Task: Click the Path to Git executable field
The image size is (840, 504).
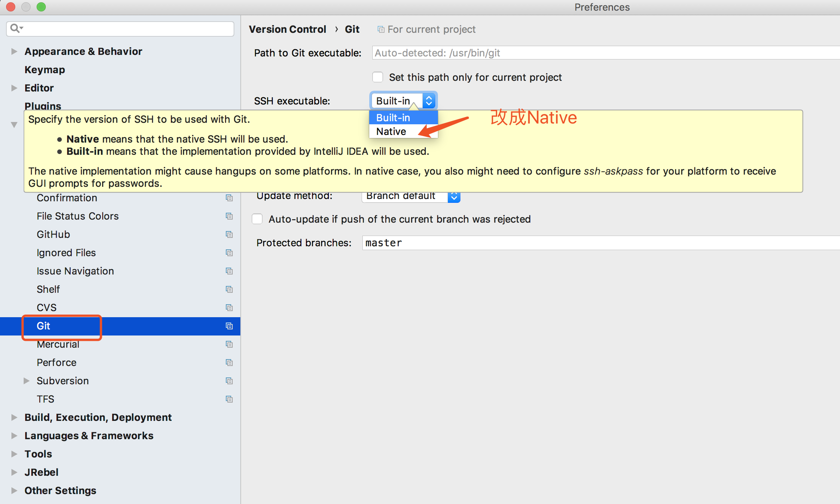Action: (x=606, y=53)
